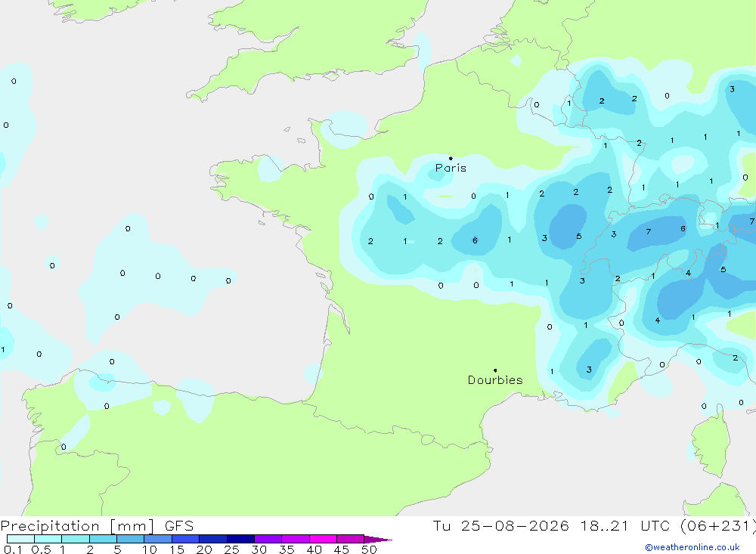Pick the 30–35 mm legend swatch
Image resolution: width=756 pixels, height=554 pixels.
(268, 539)
